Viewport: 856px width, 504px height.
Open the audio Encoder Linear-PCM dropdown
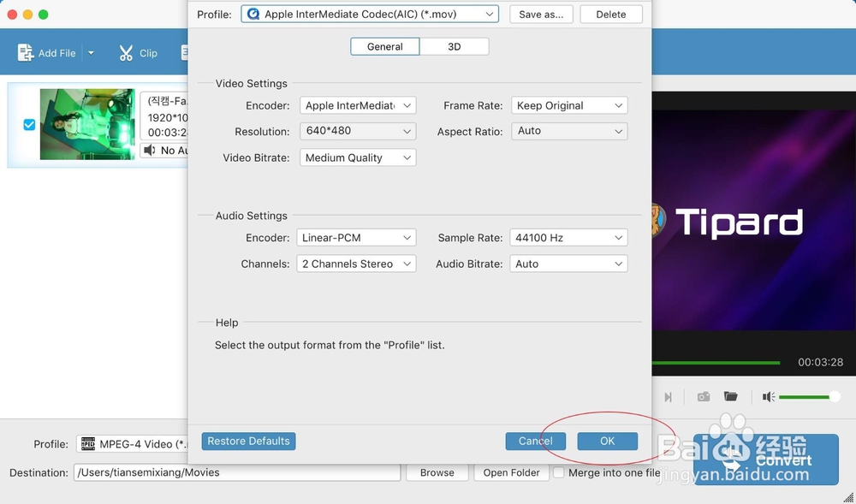[356, 237]
